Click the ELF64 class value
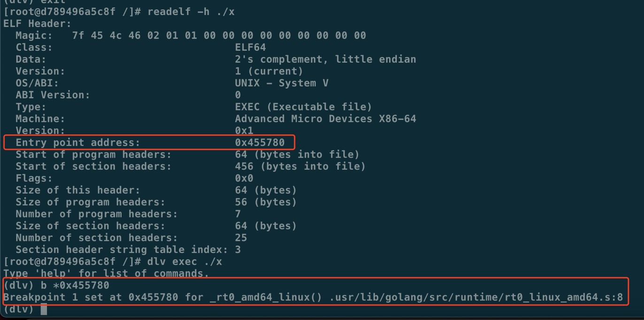This screenshot has width=644, height=320. point(250,47)
